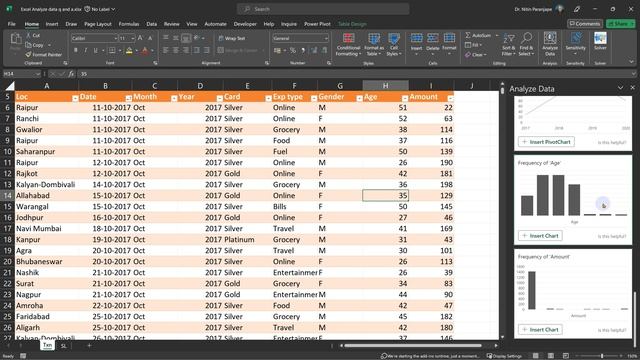Click the Format cells icon
The width and height of the screenshot is (640, 360).
pyautogui.click(x=449, y=39)
